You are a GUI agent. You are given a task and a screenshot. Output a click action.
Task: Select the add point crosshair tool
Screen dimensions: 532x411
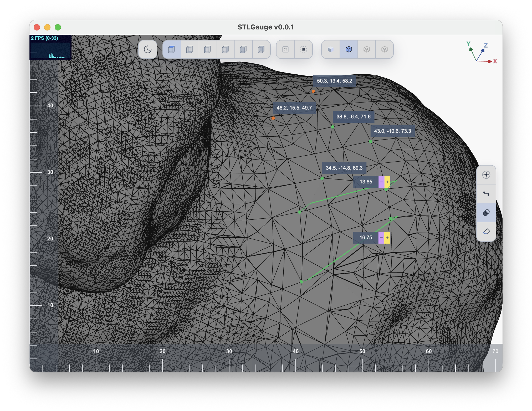tap(486, 175)
